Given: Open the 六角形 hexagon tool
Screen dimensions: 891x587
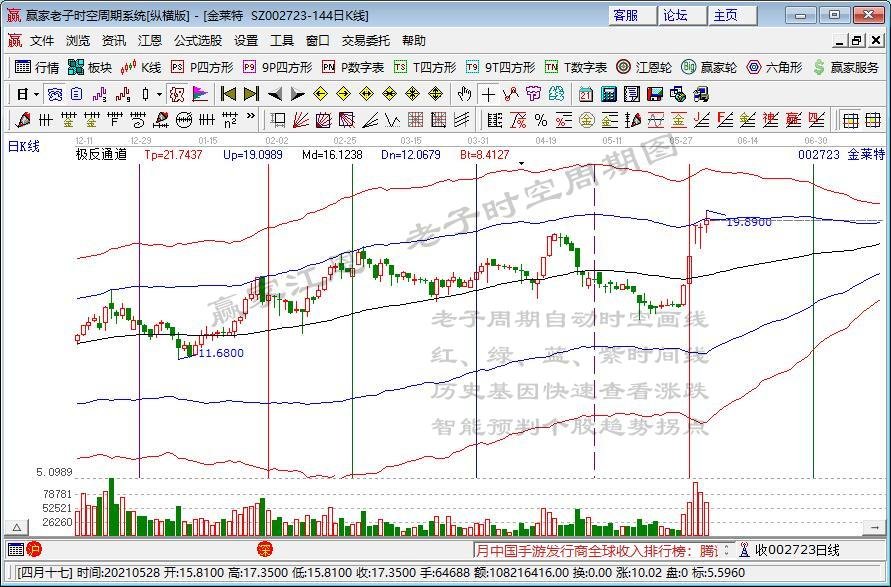Looking at the screenshot, I should pos(774,68).
